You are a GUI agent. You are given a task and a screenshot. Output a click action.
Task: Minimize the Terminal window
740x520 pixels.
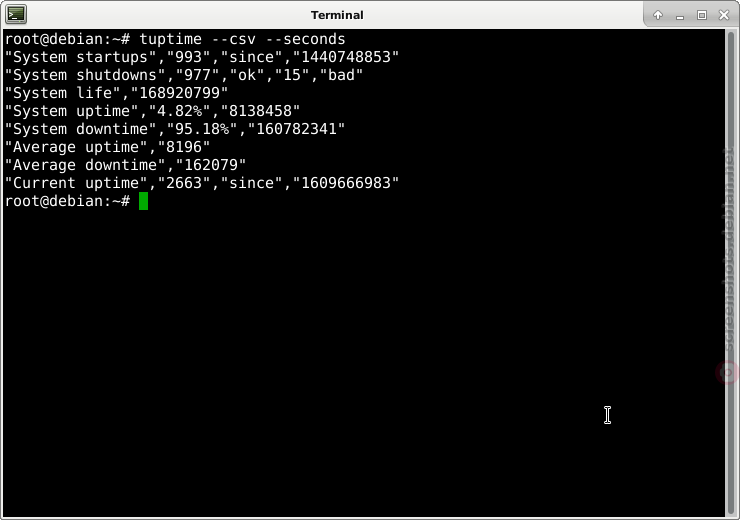680,16
